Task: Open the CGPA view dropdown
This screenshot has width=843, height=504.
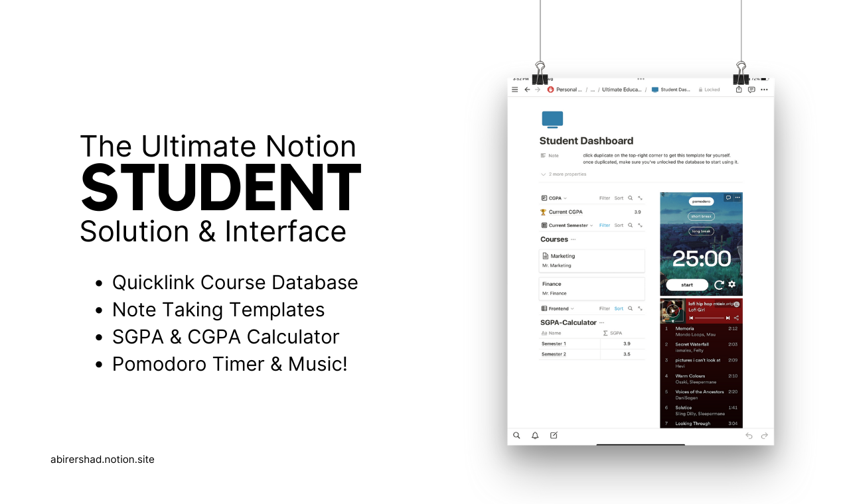Action: 554,198
